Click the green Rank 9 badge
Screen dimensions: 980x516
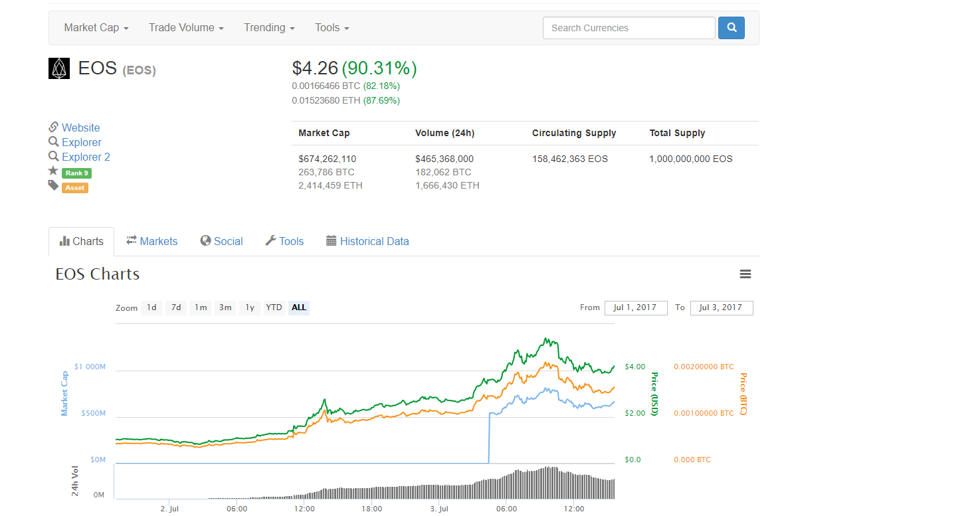pyautogui.click(x=76, y=173)
